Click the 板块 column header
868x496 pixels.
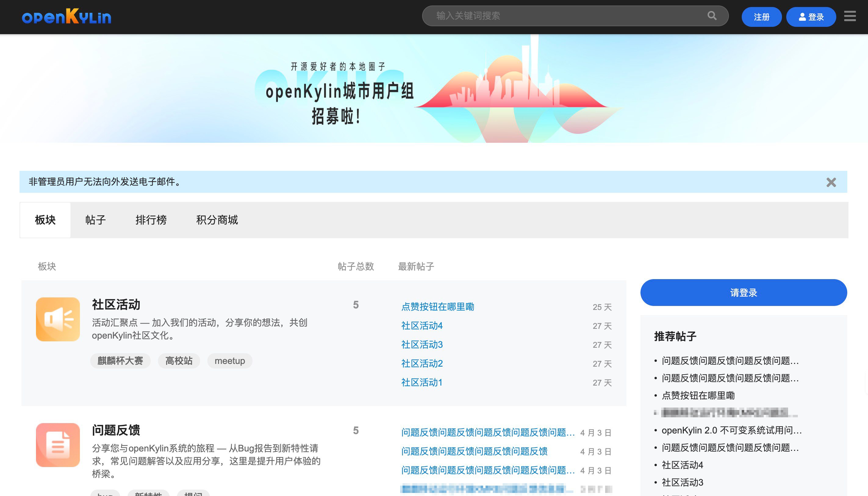(x=47, y=266)
